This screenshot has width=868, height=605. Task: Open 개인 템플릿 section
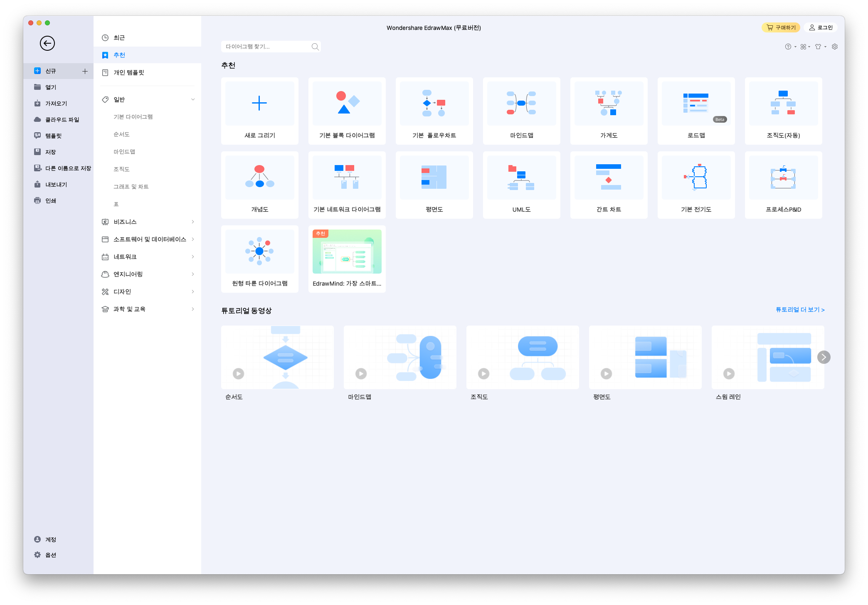[128, 72]
